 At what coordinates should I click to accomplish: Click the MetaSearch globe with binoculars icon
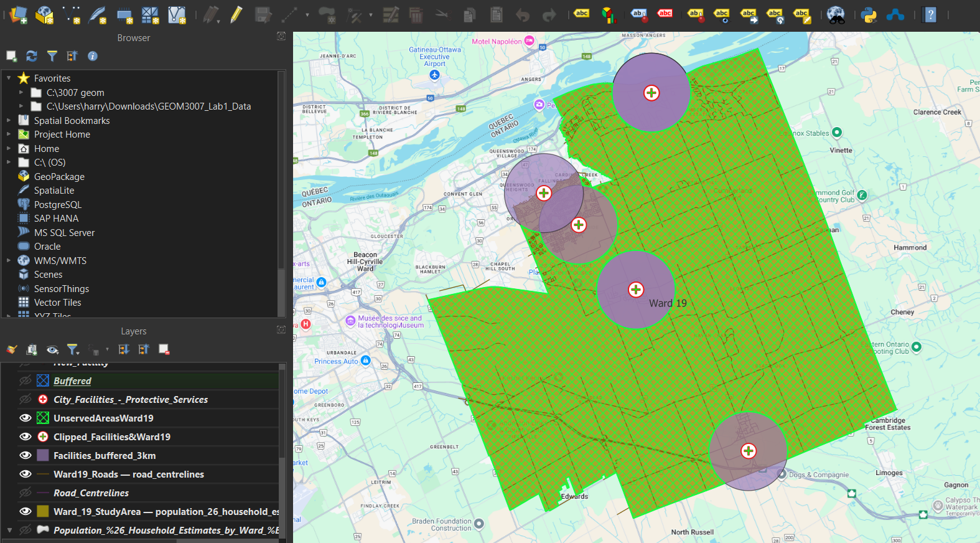click(836, 14)
